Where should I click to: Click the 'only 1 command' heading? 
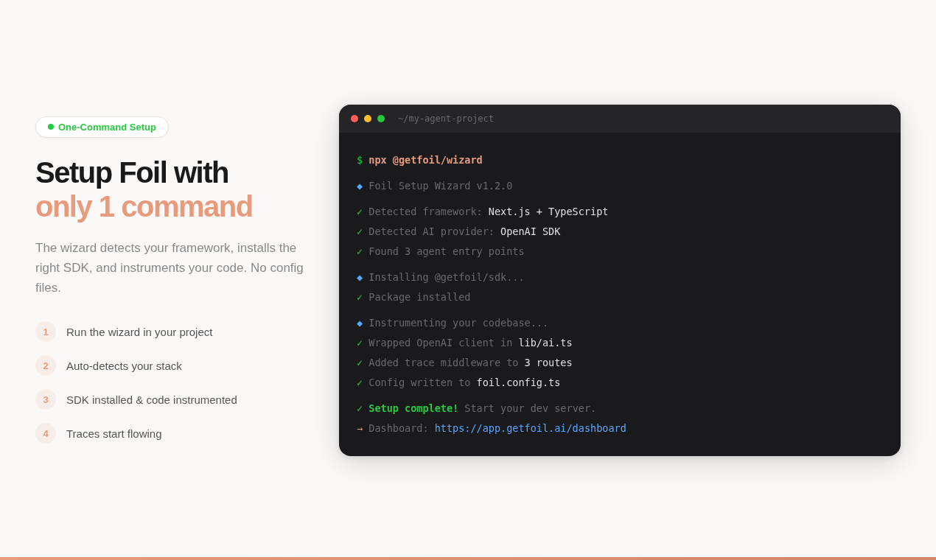[x=144, y=206]
